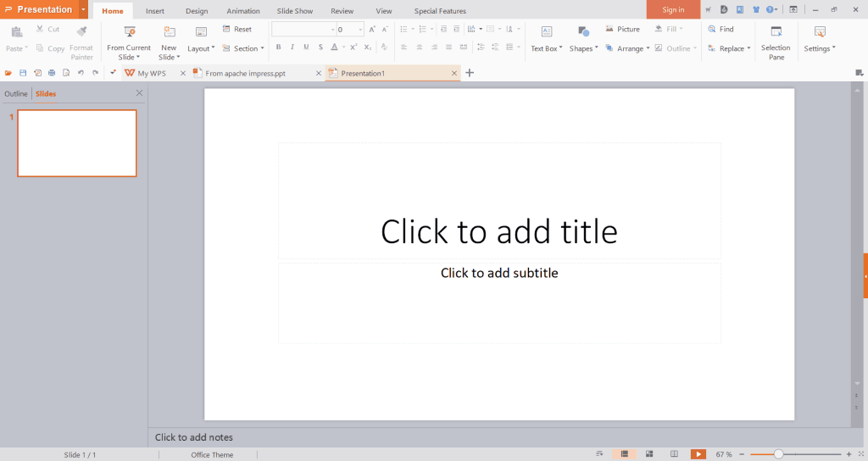The width and height of the screenshot is (868, 461).
Task: Toggle Strikethrough formatting
Action: coord(320,47)
